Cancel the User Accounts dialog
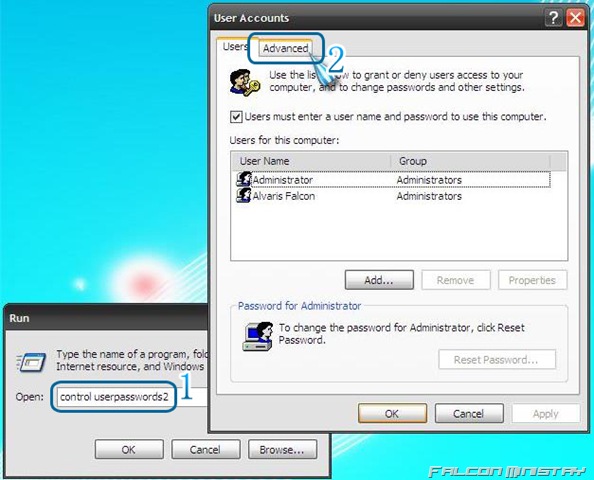 469,413
